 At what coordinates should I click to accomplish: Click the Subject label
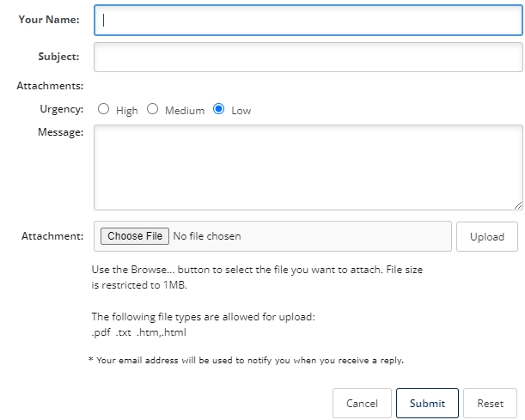tap(58, 57)
